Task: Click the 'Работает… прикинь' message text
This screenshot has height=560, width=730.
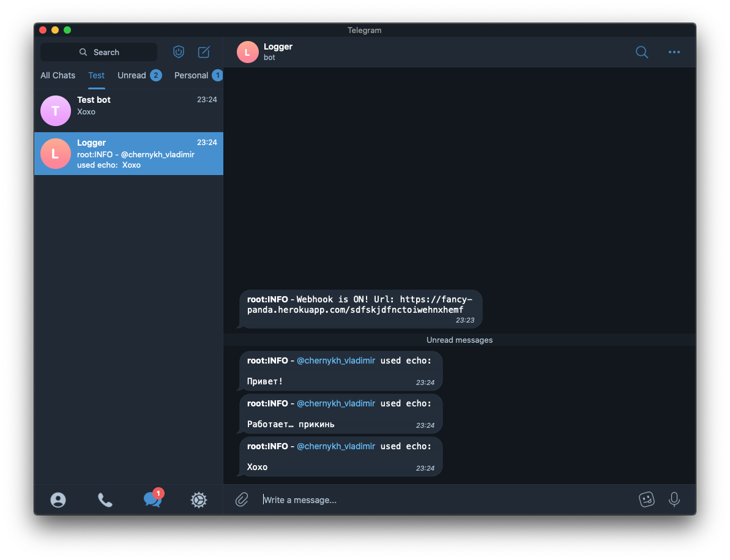Action: click(291, 424)
